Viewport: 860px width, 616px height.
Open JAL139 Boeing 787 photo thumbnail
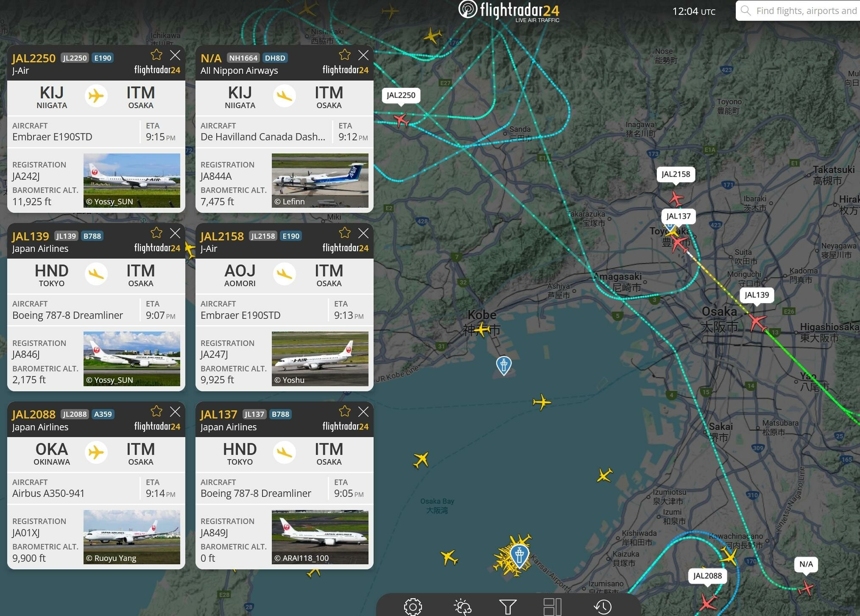coord(132,359)
